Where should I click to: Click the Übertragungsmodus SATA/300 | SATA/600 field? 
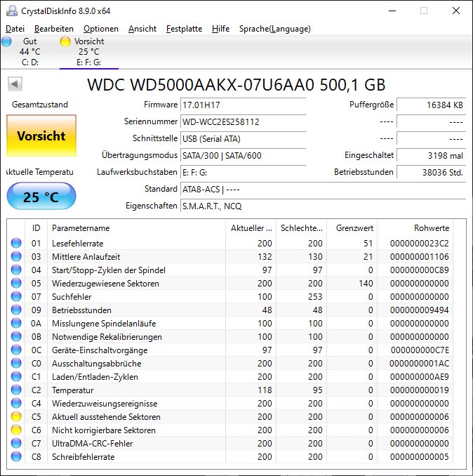[243, 156]
